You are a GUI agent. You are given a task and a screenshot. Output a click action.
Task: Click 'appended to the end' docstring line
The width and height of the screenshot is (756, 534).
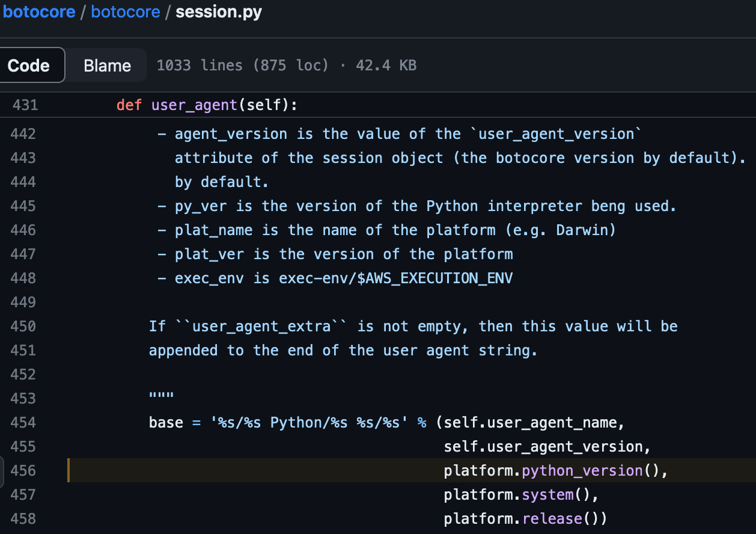click(343, 350)
